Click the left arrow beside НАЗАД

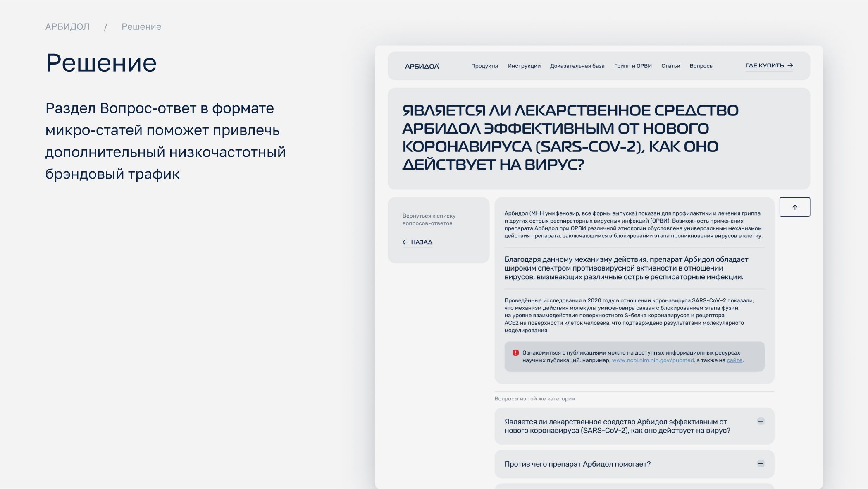[x=405, y=242]
